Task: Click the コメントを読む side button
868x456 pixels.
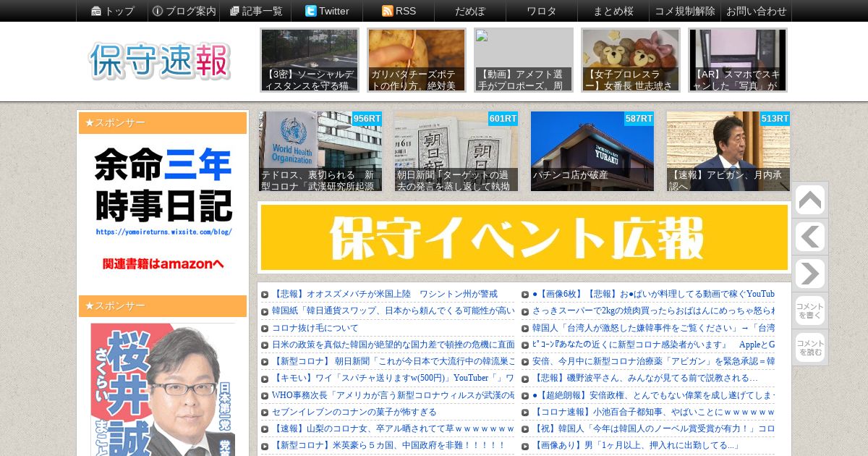Action: 810,347
